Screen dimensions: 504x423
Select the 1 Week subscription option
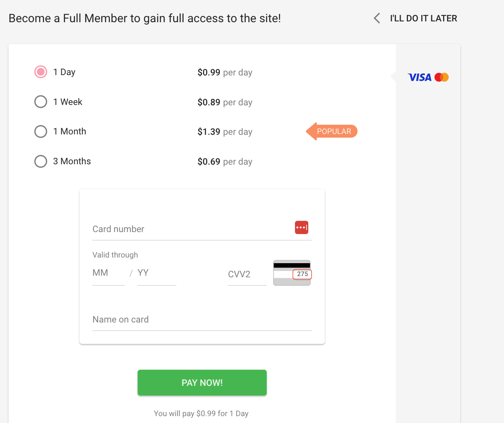pyautogui.click(x=40, y=102)
